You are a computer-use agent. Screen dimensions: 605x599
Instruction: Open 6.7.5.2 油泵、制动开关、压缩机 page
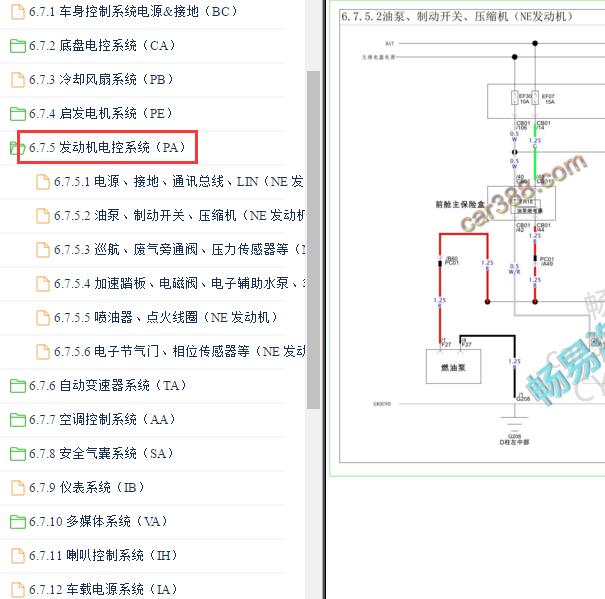(179, 215)
